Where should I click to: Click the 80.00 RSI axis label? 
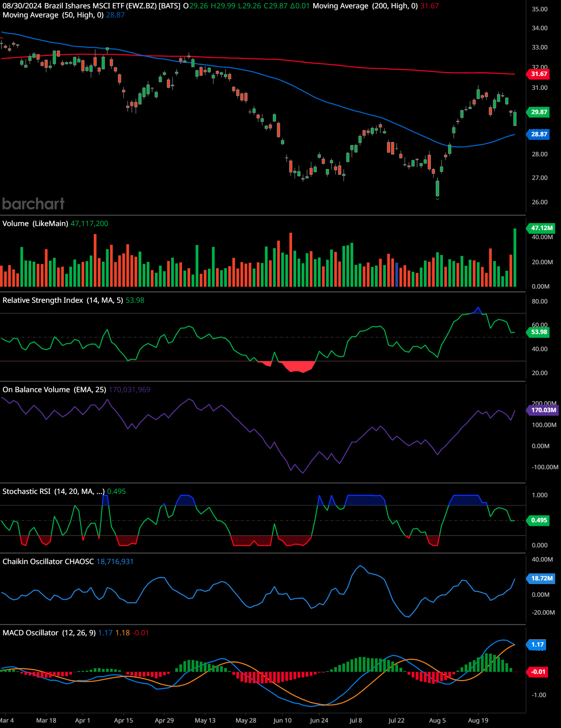540,301
